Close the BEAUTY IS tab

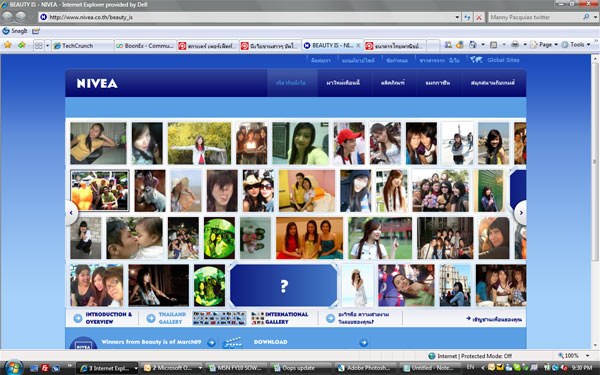point(358,46)
